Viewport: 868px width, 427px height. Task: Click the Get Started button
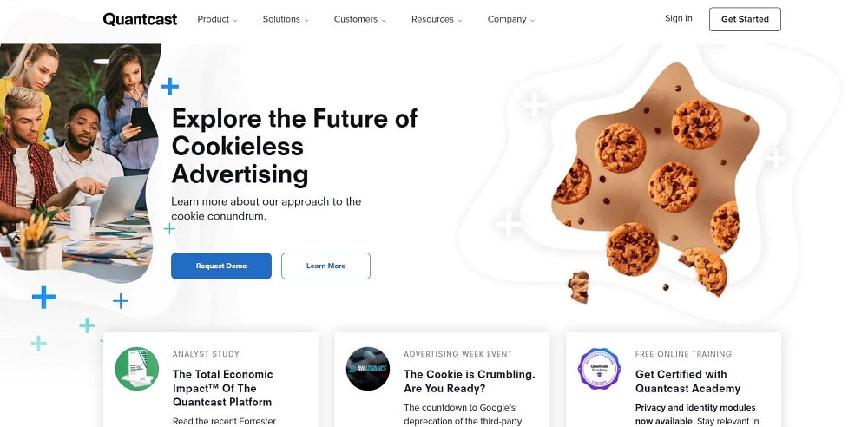click(745, 19)
